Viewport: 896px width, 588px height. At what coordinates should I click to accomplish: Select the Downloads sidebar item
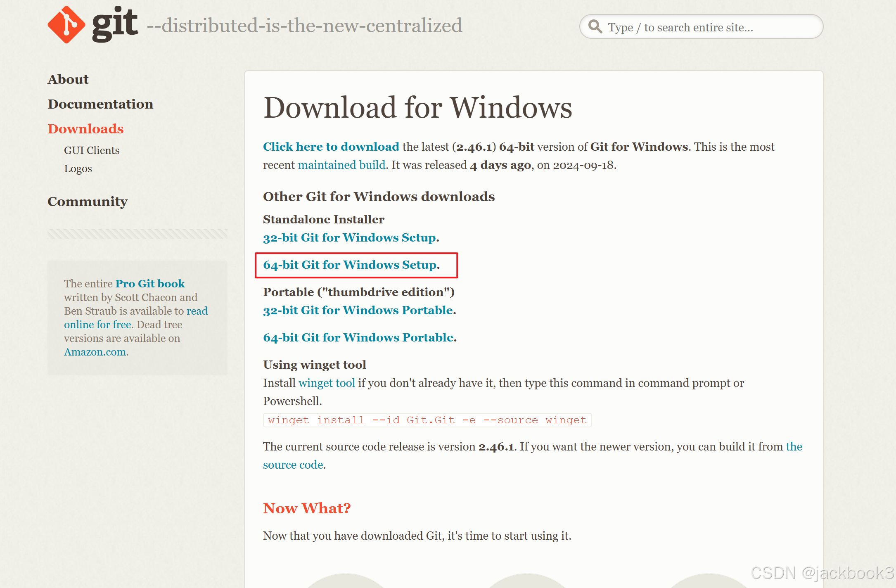coord(85,129)
